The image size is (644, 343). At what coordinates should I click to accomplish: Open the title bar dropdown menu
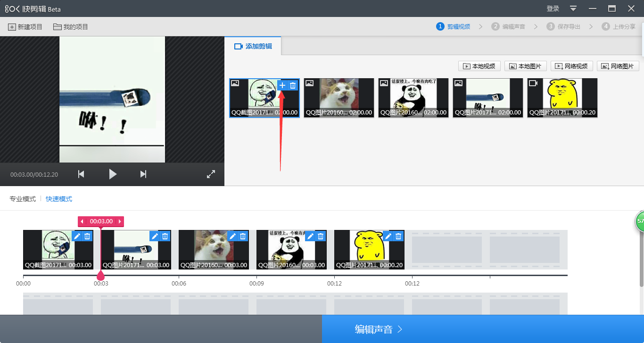click(x=573, y=8)
